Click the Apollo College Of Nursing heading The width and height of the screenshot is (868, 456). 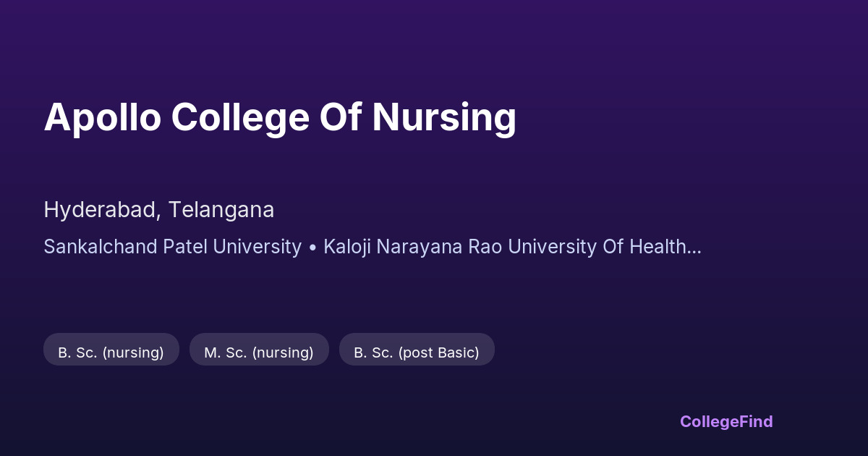point(280,117)
